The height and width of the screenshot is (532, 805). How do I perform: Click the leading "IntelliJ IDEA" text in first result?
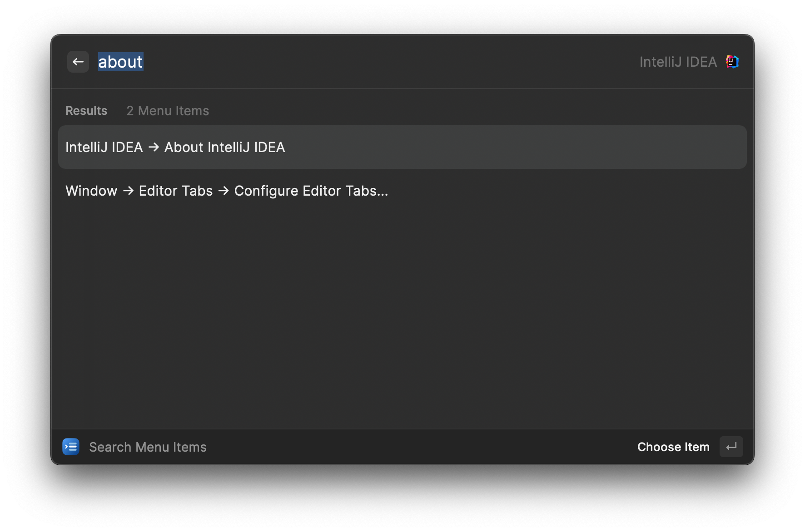(104, 147)
